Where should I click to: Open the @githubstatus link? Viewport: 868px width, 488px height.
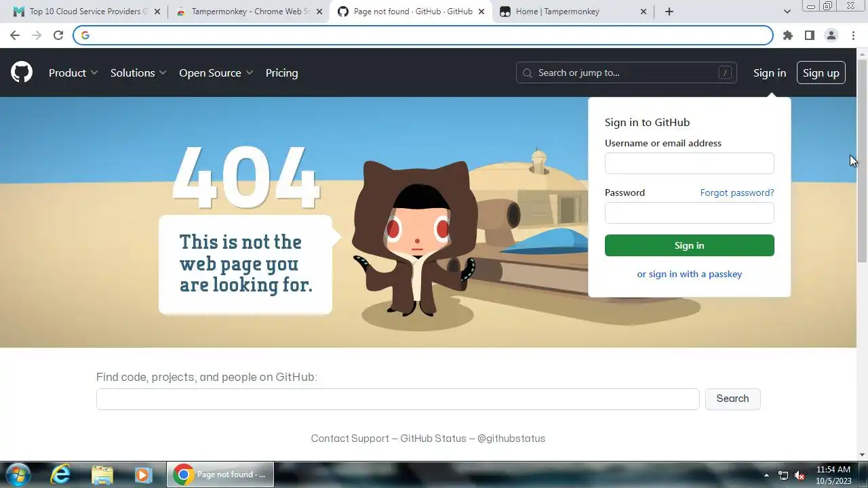point(511,439)
